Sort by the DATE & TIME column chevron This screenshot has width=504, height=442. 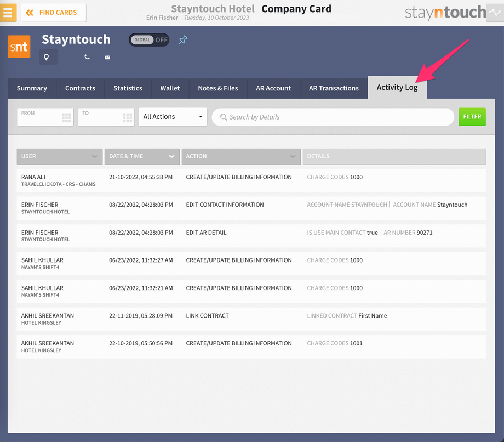(x=171, y=156)
